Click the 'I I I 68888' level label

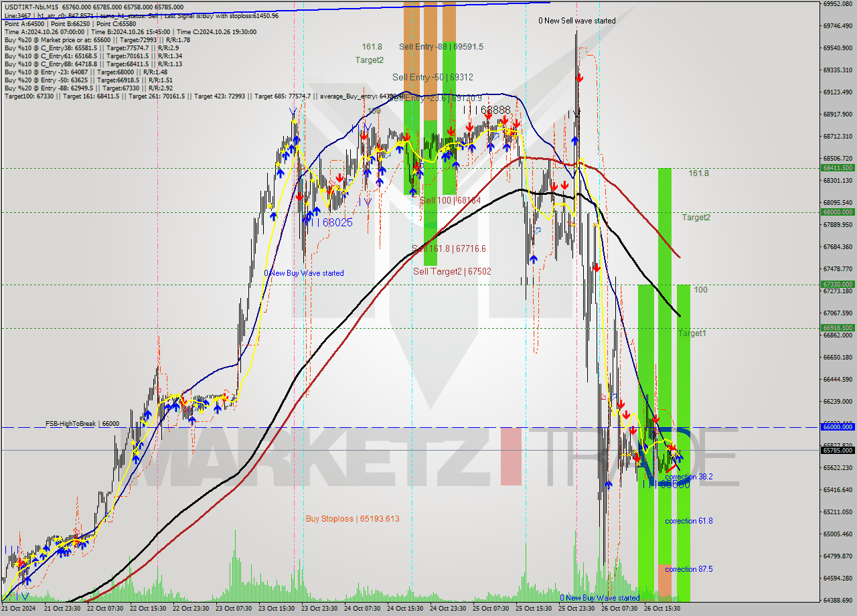coord(487,109)
